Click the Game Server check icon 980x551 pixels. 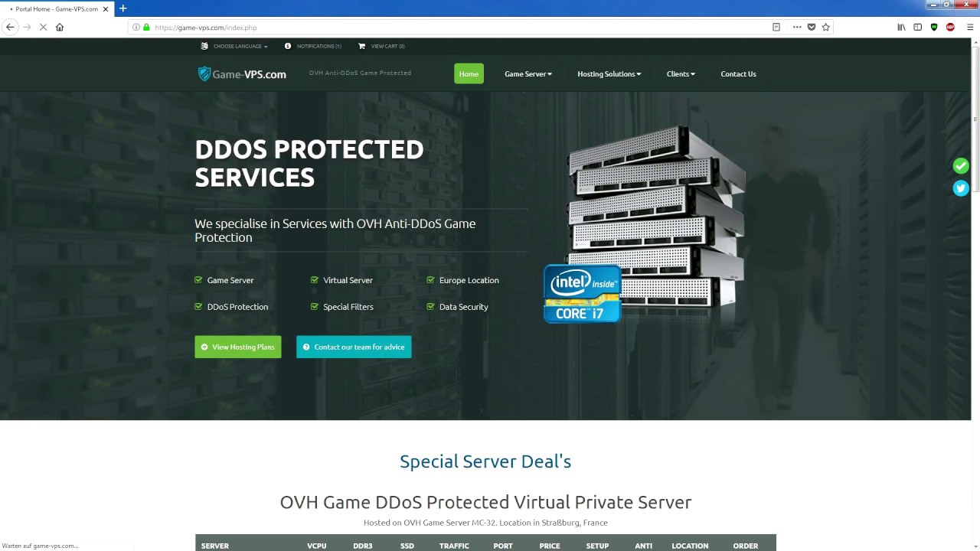pyautogui.click(x=198, y=280)
